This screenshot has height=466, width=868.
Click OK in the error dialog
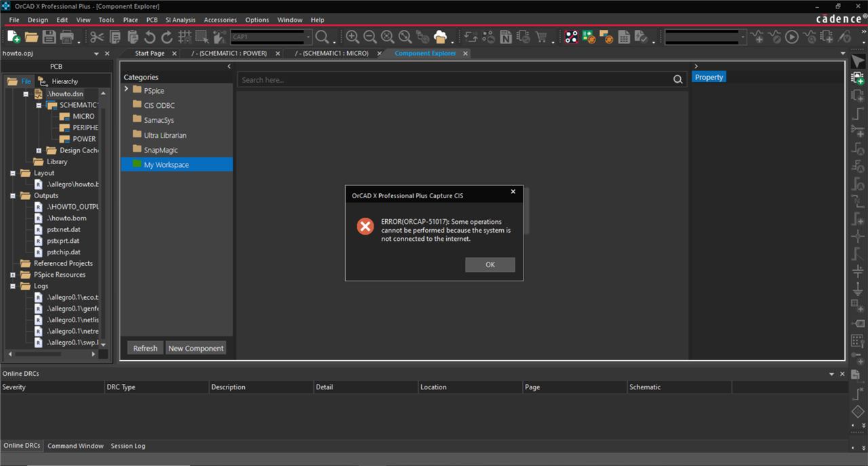(x=490, y=265)
